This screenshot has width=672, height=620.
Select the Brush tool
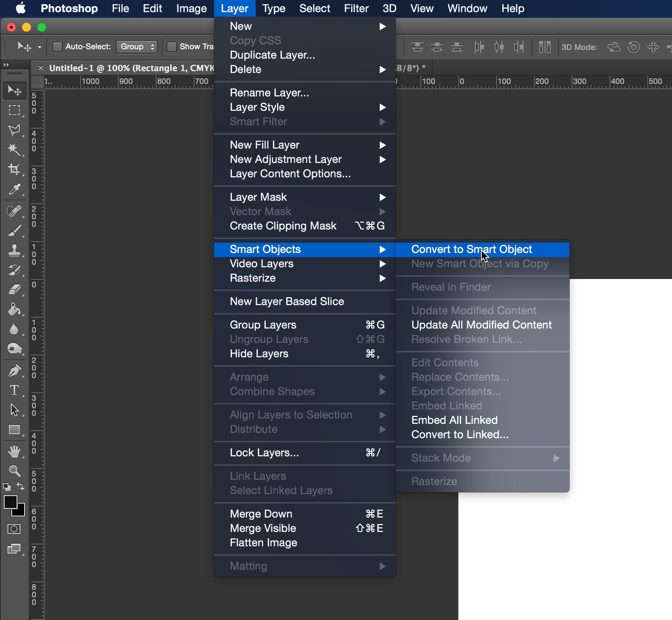(14, 231)
